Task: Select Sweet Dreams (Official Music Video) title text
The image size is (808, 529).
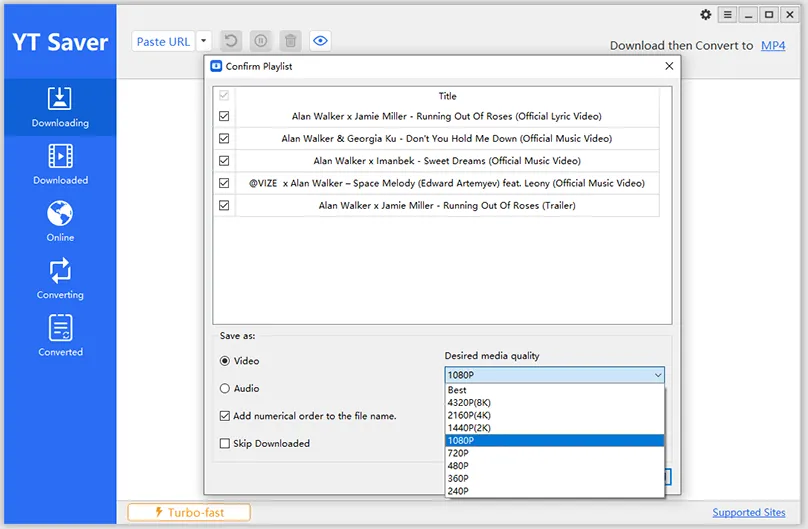Action: coord(447,161)
